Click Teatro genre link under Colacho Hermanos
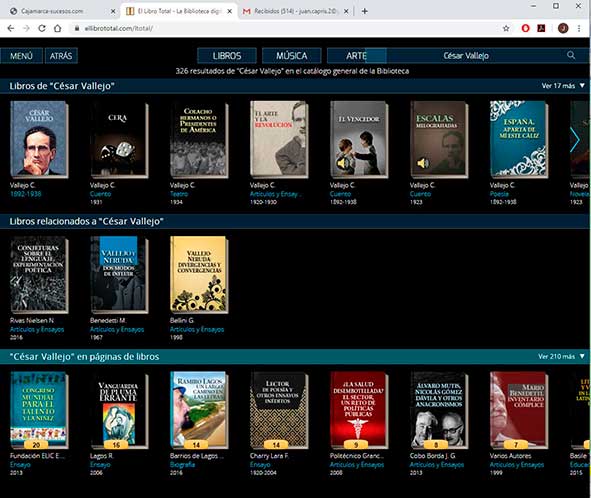591x498 pixels. click(x=179, y=194)
